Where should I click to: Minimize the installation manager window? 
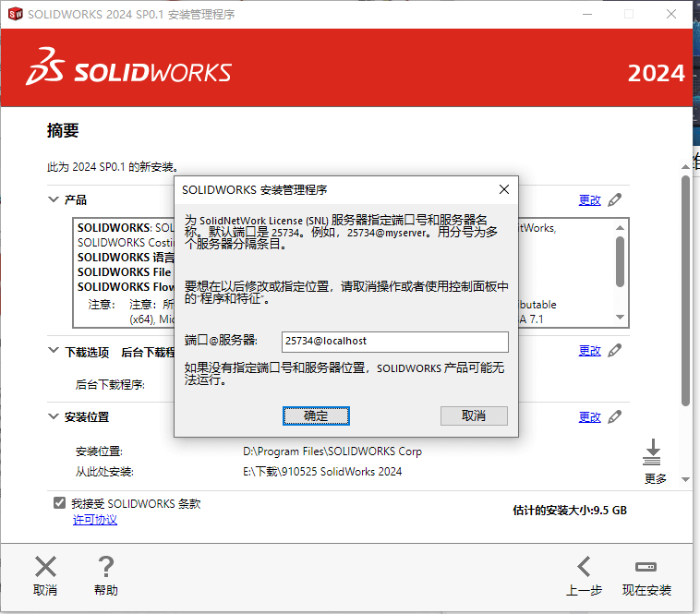587,14
